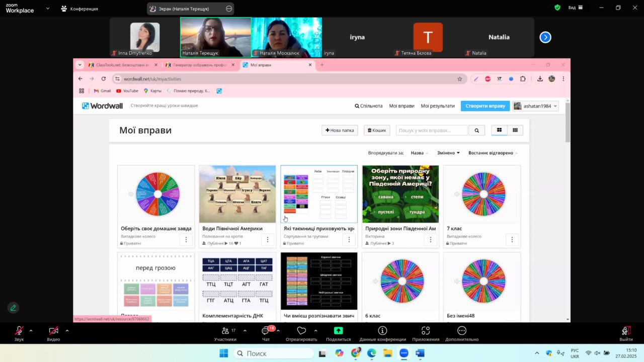Click the search magnifier button
Screen dimensions: 644x362
point(476,130)
